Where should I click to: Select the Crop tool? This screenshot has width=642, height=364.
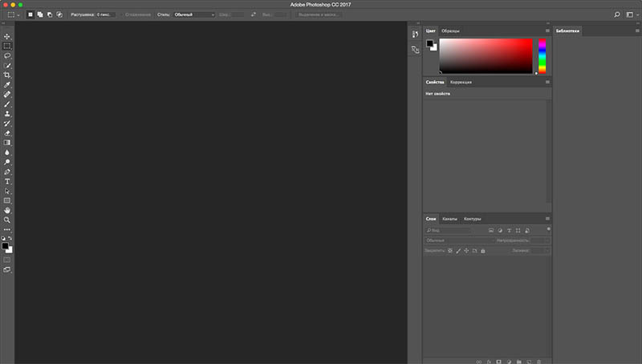coord(7,75)
